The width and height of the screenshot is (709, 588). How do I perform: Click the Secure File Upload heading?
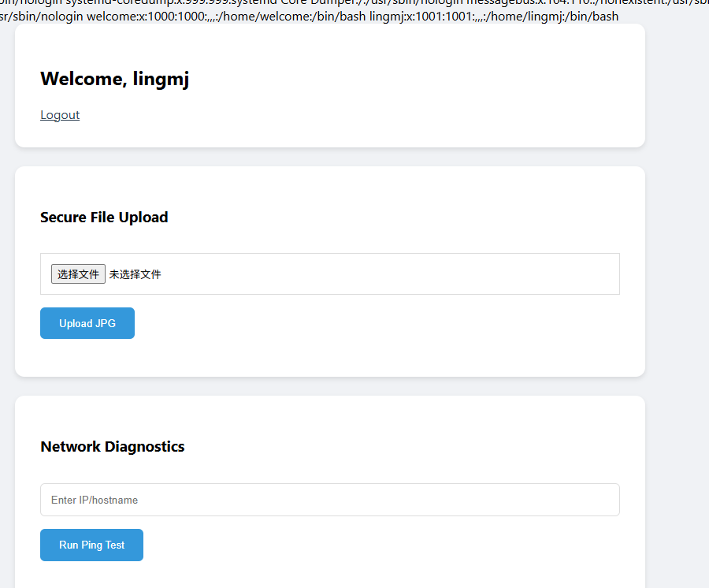pyautogui.click(x=104, y=218)
